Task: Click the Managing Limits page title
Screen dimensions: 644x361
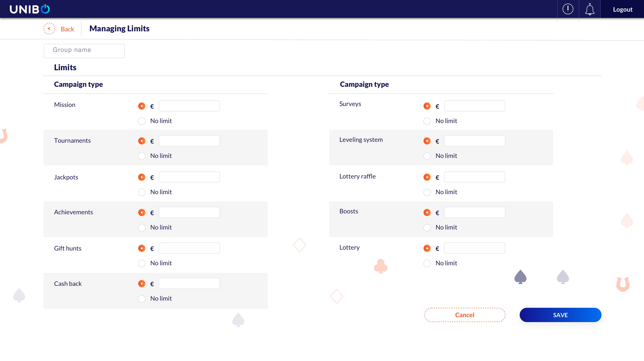Action: coord(119,28)
